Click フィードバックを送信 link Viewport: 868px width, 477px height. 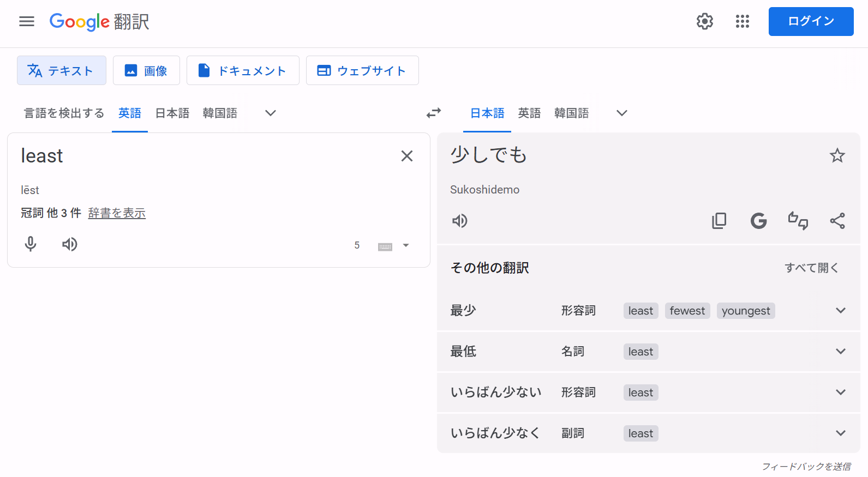pyautogui.click(x=806, y=466)
